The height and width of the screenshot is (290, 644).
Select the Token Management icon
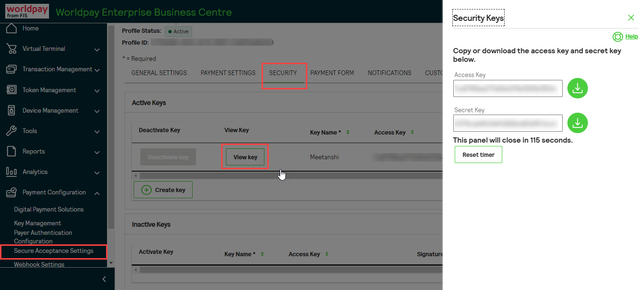pyautogui.click(x=10, y=90)
